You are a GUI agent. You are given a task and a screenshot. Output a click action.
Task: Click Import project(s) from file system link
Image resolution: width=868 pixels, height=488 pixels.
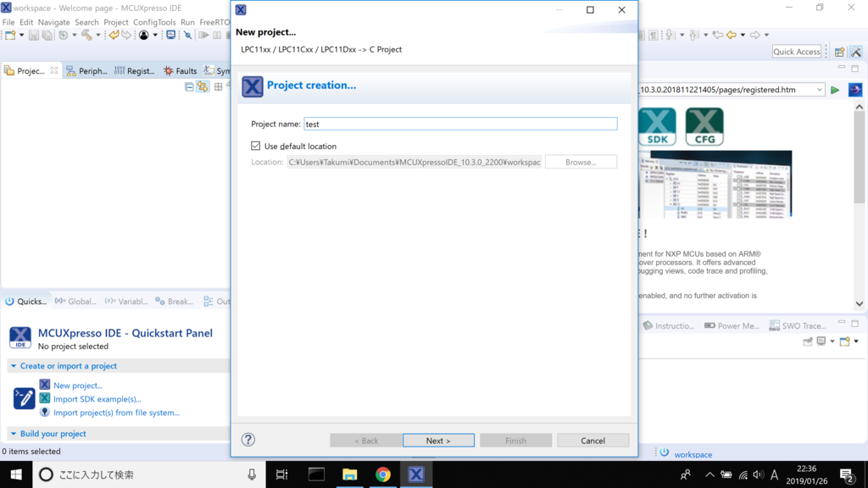(x=116, y=413)
